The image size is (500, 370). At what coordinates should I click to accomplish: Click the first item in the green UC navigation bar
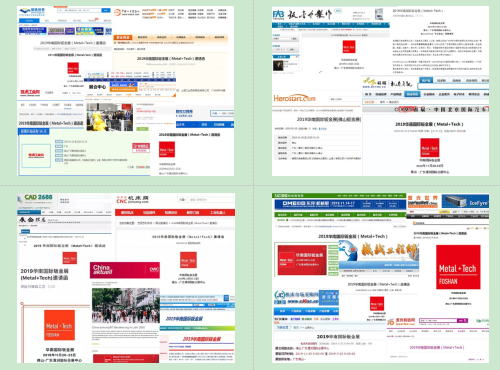[282, 215]
